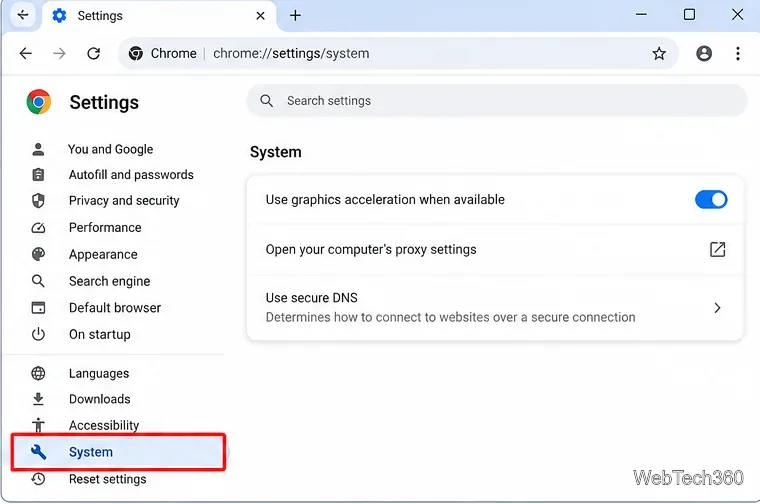Go to Performance settings
Image resolution: width=760 pixels, height=504 pixels.
click(x=105, y=228)
